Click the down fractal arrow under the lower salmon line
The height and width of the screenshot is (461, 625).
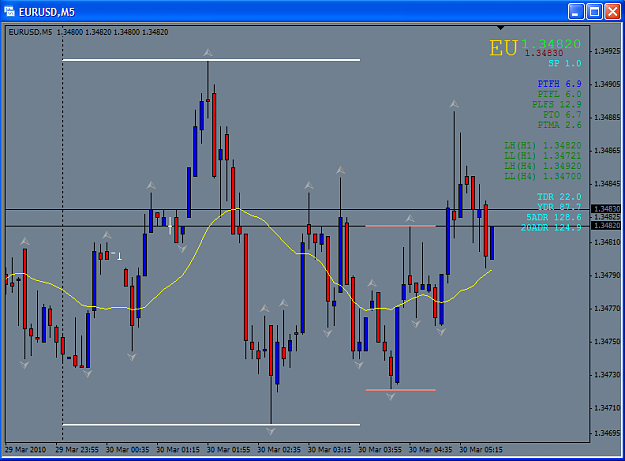click(x=391, y=396)
